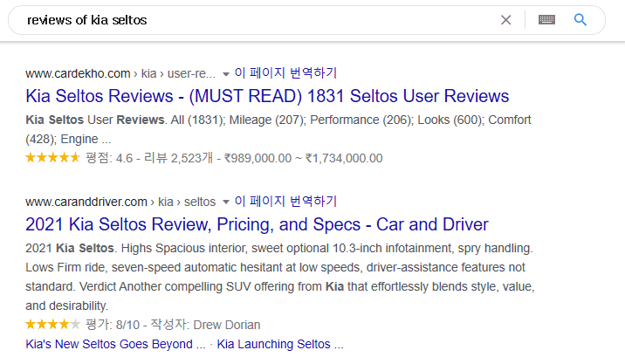Expand the cardekho.com result dropdown arrow
The height and width of the screenshot is (364, 625).
click(226, 74)
